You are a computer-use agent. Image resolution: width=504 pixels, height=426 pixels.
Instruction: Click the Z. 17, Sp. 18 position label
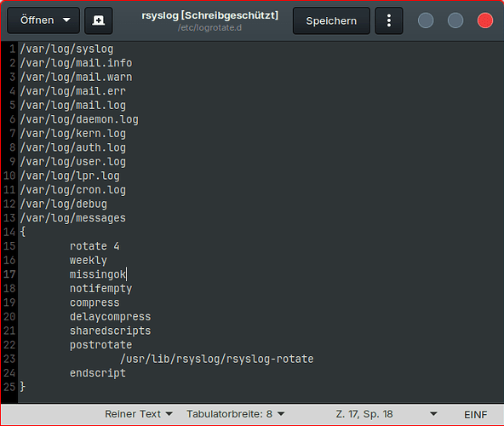[x=364, y=414]
